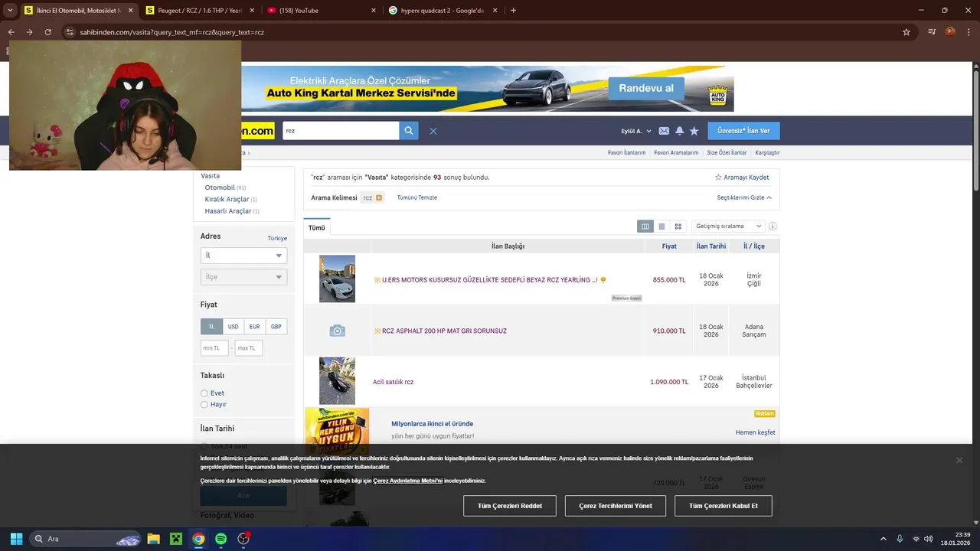Open Size Özel İlanlar link
Image resolution: width=980 pixels, height=551 pixels.
[x=727, y=153]
